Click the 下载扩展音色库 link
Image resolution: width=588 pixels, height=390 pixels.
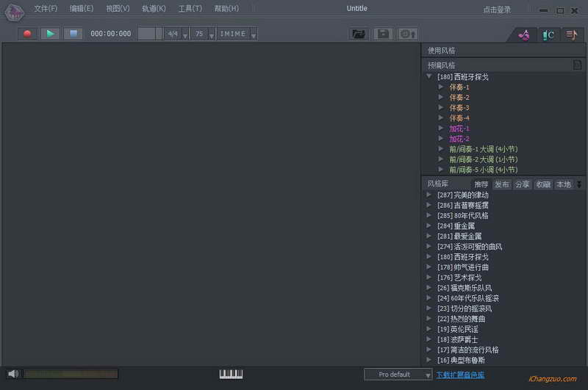pyautogui.click(x=460, y=375)
